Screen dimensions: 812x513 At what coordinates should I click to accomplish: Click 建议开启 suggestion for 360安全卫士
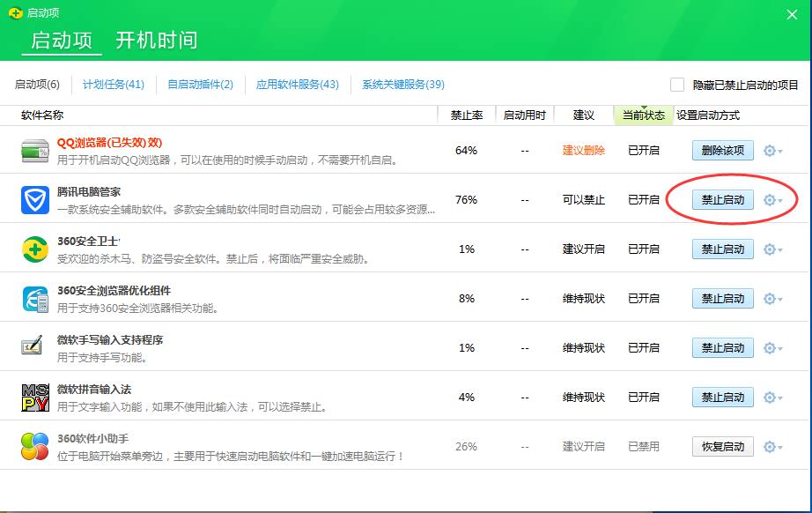pyautogui.click(x=584, y=249)
